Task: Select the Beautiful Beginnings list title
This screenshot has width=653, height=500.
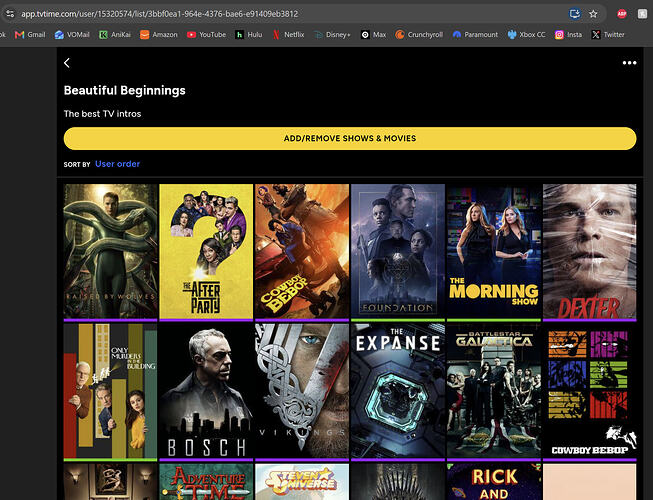Action: click(x=125, y=90)
